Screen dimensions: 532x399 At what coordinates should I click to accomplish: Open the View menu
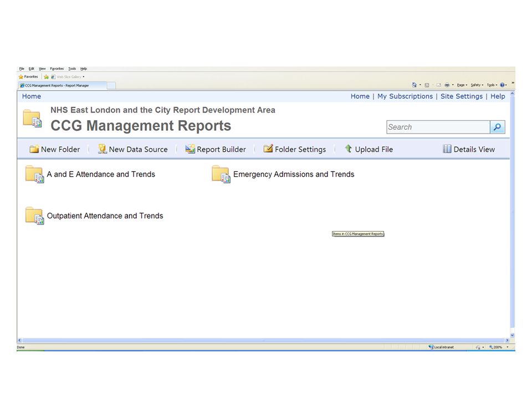[42, 69]
